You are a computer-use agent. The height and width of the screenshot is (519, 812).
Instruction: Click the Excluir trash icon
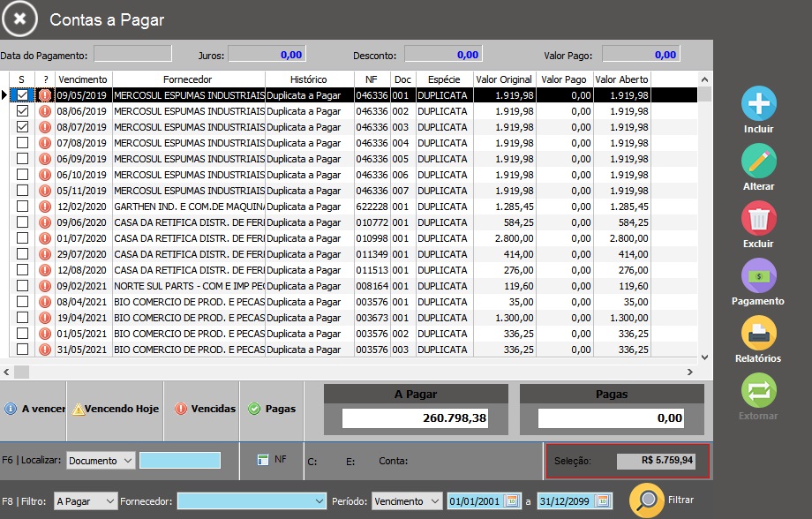pyautogui.click(x=758, y=219)
